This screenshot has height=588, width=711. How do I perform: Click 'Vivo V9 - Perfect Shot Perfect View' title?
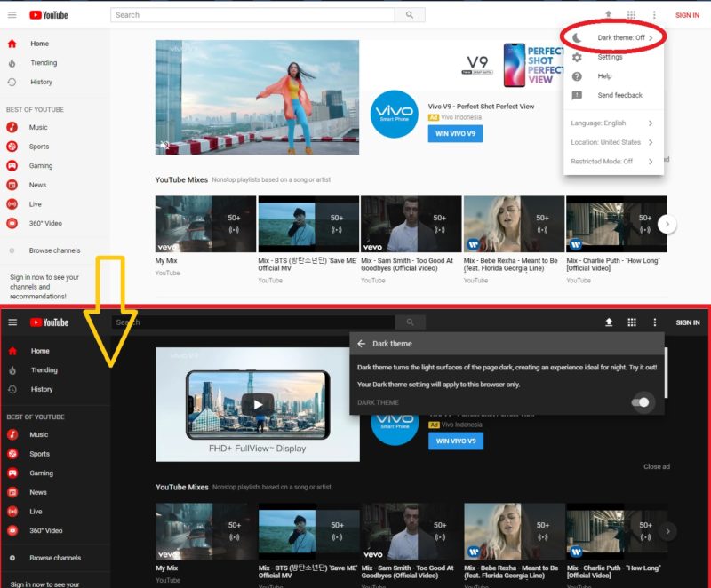click(x=481, y=107)
